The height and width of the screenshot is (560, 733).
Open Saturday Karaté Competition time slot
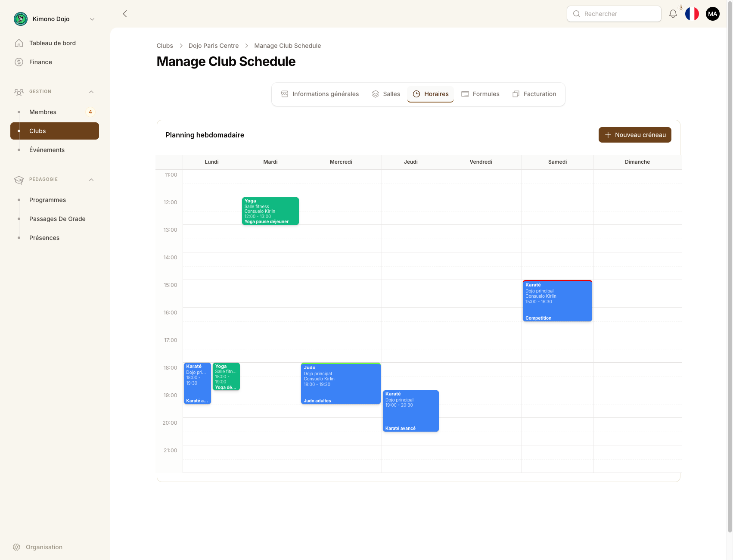557,301
